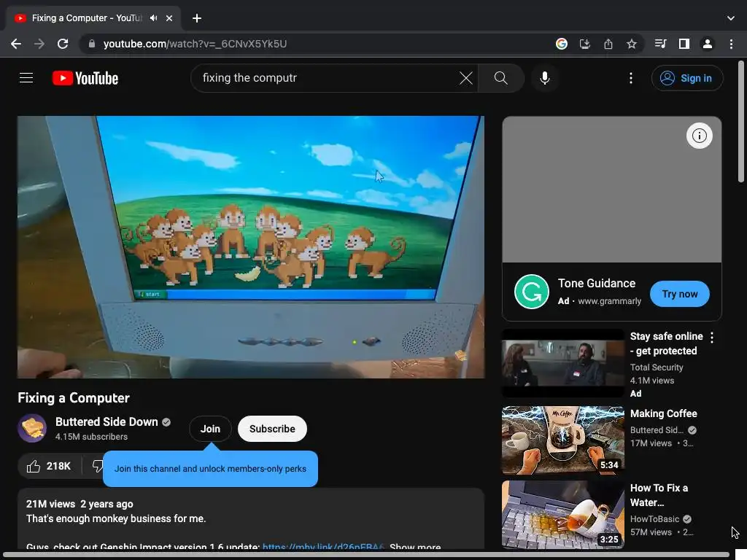This screenshot has height=560, width=747.
Task: Like the video with the thumbs up
Action: coord(49,466)
